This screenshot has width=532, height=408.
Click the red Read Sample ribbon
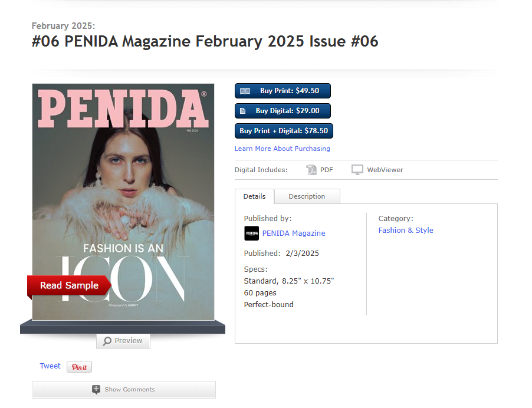point(69,285)
